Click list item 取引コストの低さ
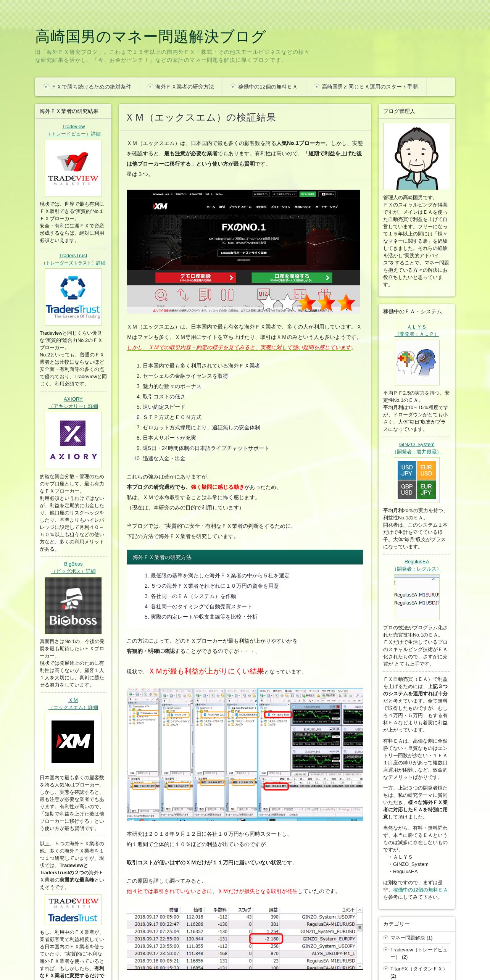This screenshot has height=980, width=490. (164, 397)
